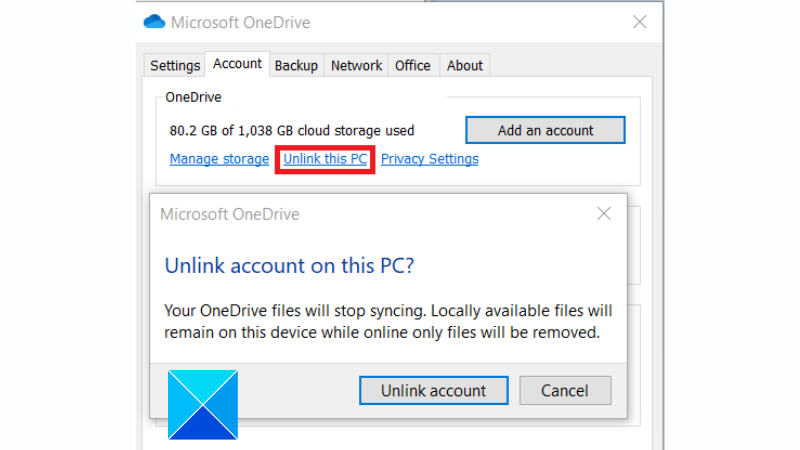Confirm with the Unlink account button

(433, 391)
